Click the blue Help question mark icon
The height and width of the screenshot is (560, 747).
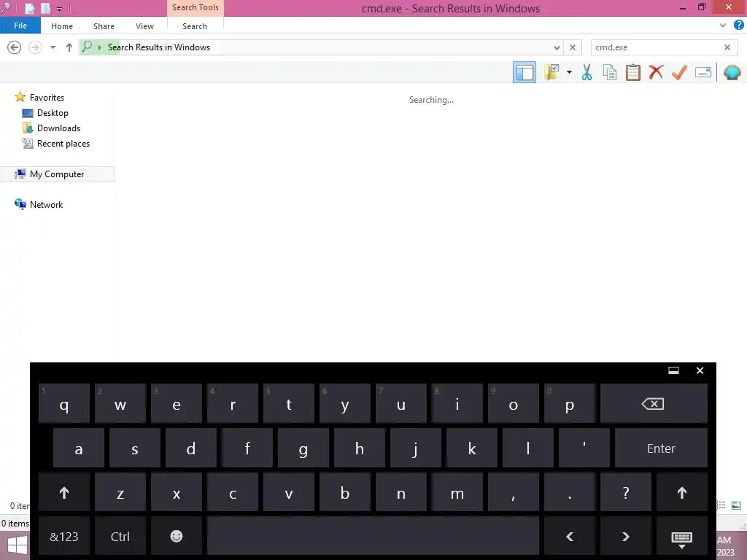[x=738, y=26]
